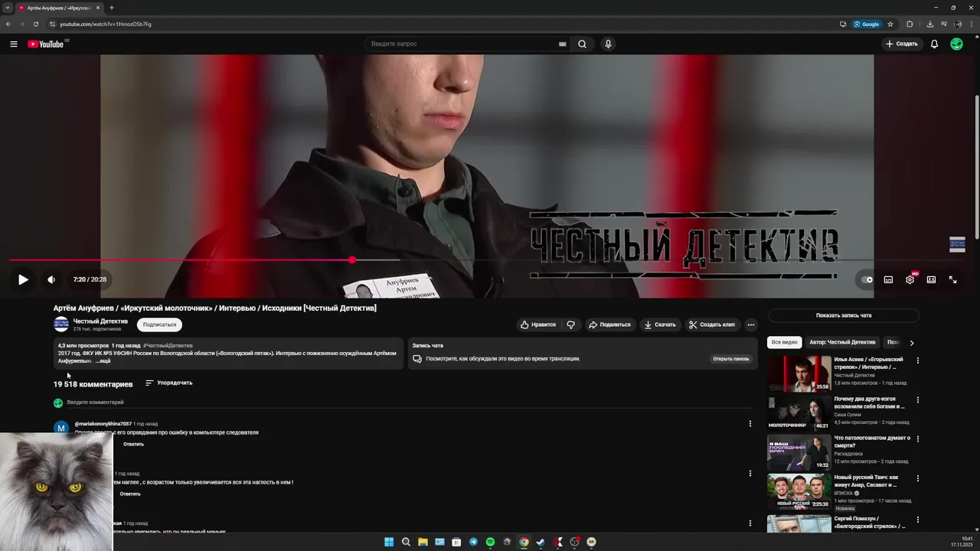This screenshot has width=980, height=551.
Task: Go back in browser history
Action: pyautogui.click(x=8, y=24)
